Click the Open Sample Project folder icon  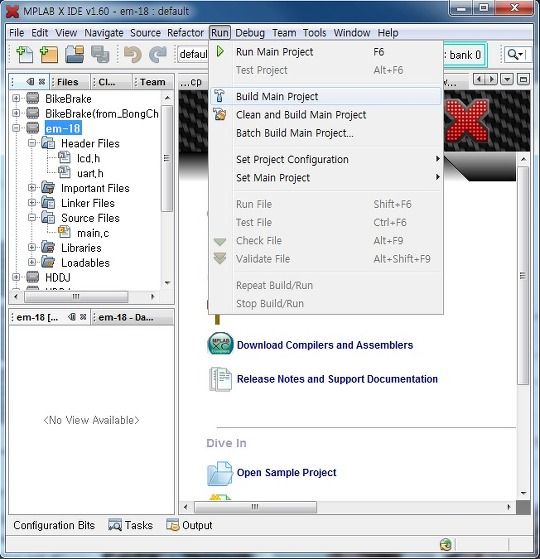[220, 473]
